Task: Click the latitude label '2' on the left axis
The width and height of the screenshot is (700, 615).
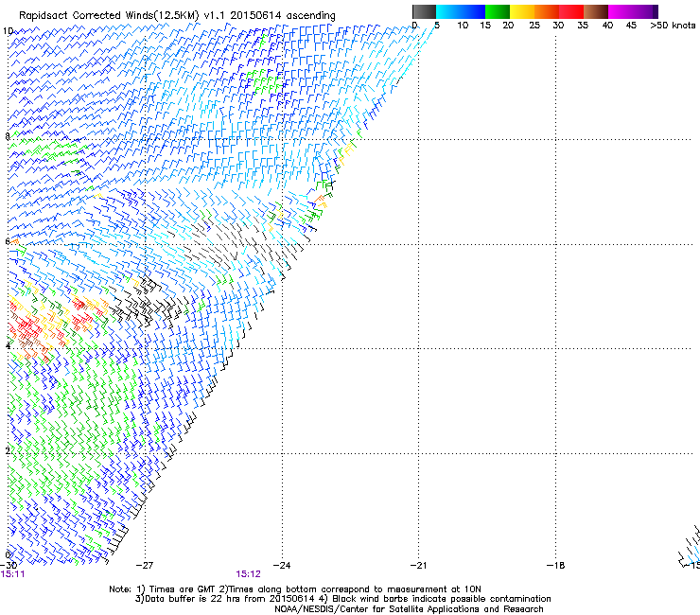Action: (8, 451)
